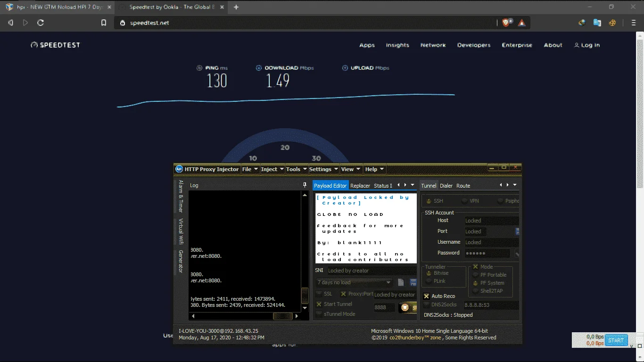Open the Settings menu dropdown
This screenshot has width=644, height=362.
click(324, 169)
